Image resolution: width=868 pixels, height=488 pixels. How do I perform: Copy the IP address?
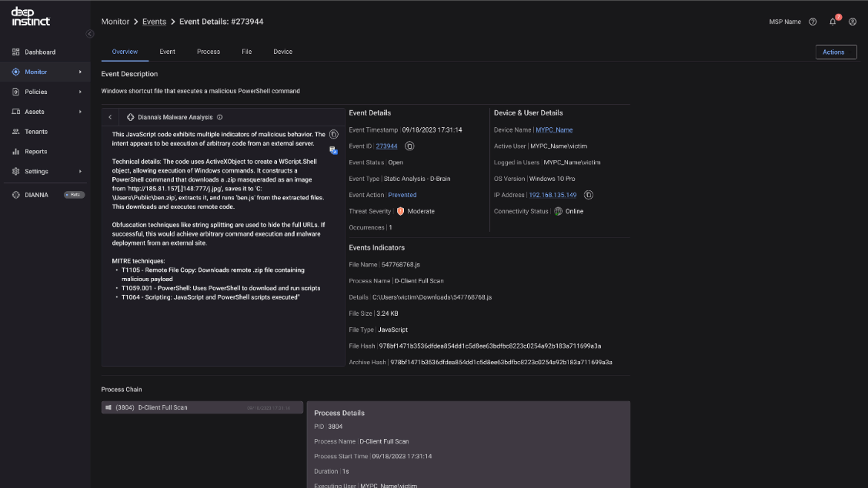588,195
